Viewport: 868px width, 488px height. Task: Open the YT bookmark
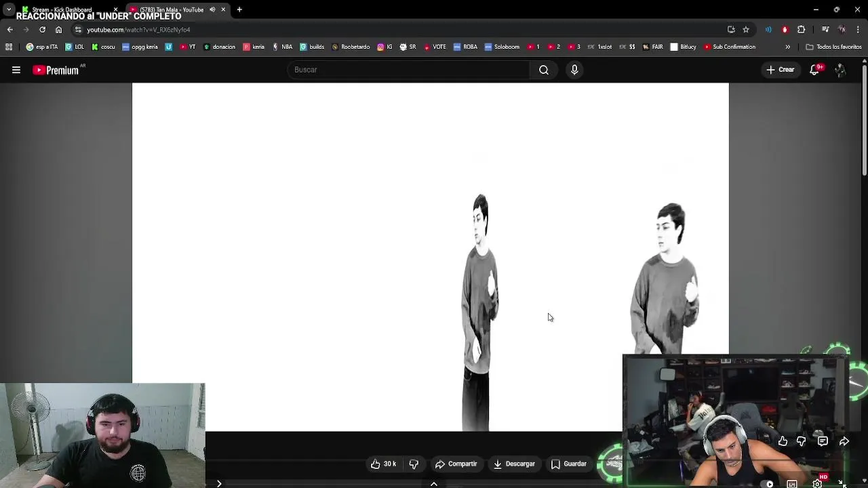tap(188, 47)
